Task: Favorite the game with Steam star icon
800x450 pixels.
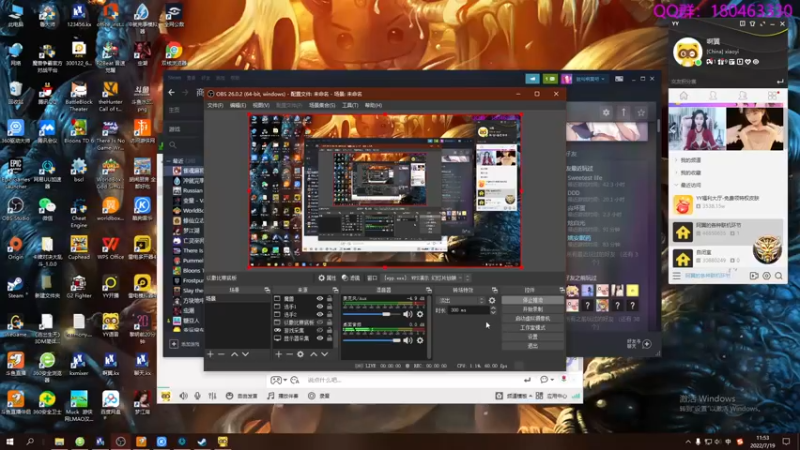Action: 641,112
